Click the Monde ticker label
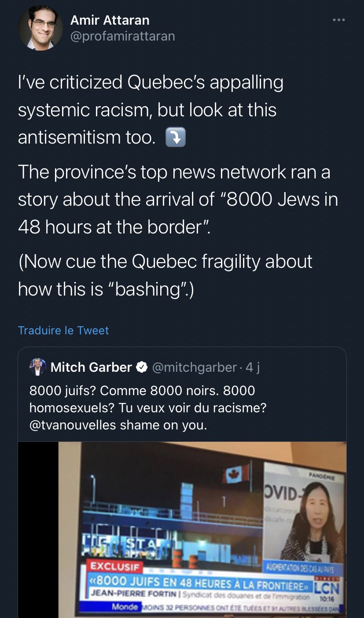Viewport: 364px width, 618px height. pos(125,607)
